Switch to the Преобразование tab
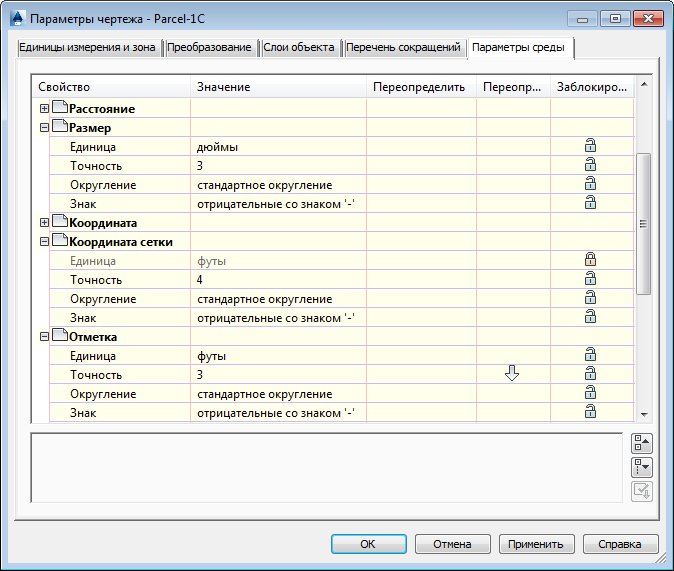The height and width of the screenshot is (571, 674). point(209,48)
